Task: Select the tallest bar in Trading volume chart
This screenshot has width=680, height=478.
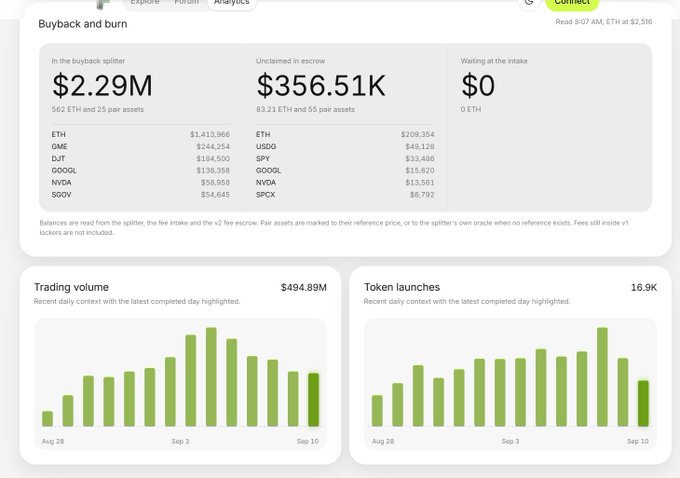Action: (x=211, y=377)
